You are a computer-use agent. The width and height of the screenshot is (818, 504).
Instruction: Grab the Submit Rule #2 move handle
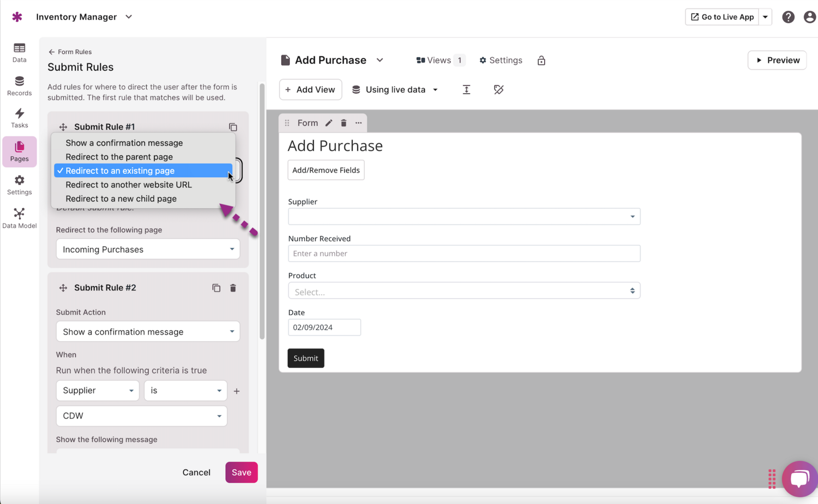63,288
